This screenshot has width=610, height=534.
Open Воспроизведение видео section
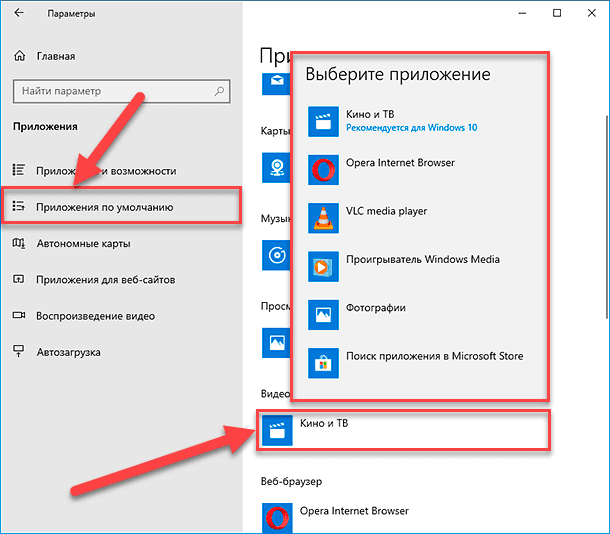point(121,316)
